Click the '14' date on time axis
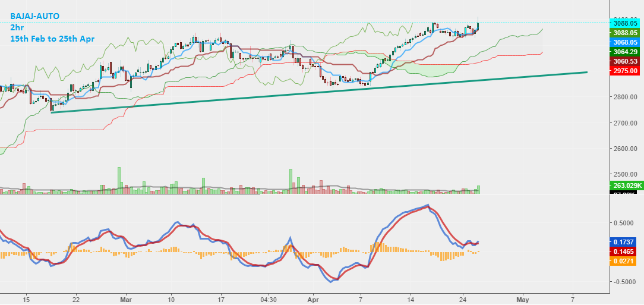Image resolution: width=644 pixels, height=305 pixels. pos(411,300)
